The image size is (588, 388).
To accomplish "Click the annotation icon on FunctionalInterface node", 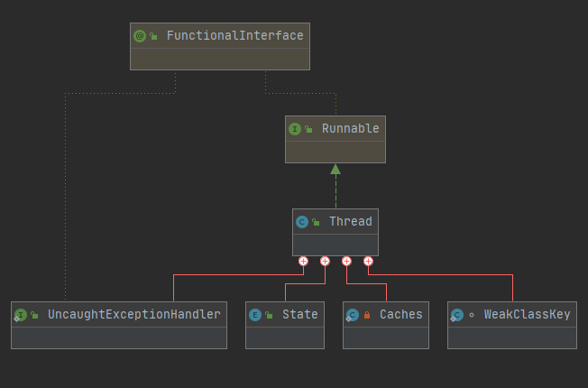I will [x=140, y=36].
